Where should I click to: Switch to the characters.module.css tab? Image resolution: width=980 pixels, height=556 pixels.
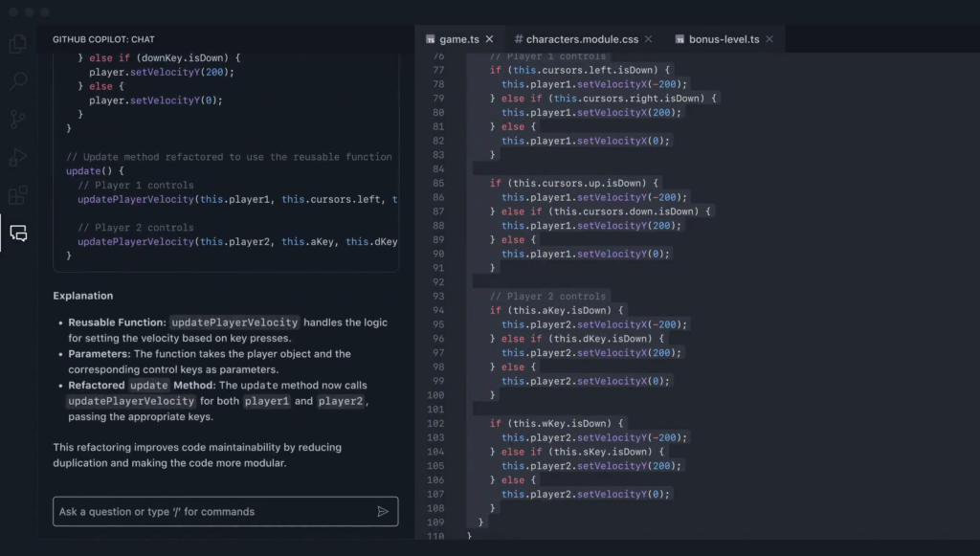(x=582, y=39)
